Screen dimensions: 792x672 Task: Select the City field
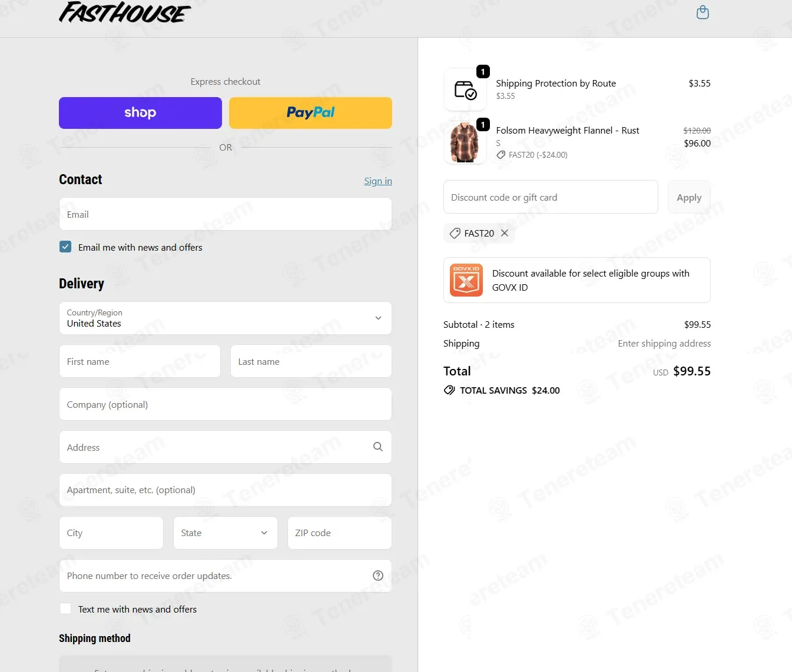click(x=111, y=533)
